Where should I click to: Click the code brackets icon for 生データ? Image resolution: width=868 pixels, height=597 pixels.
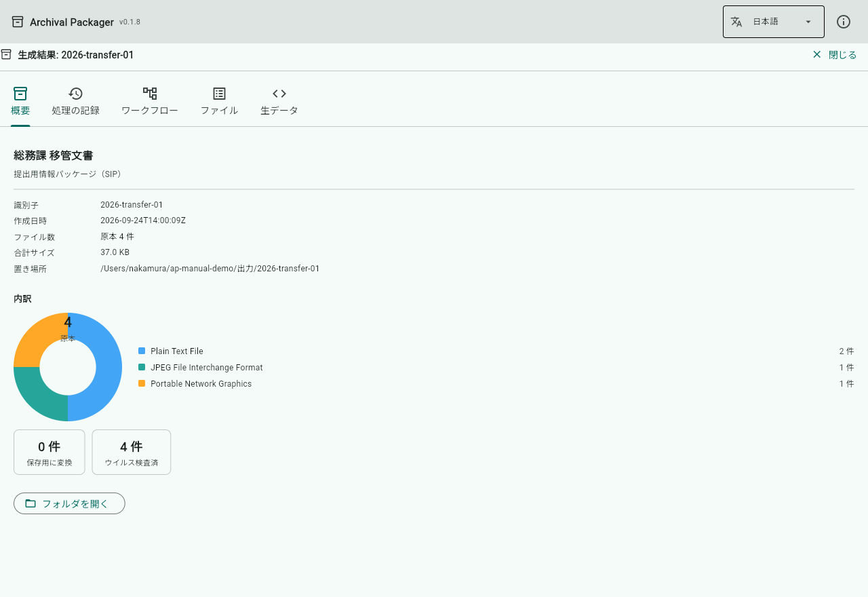pyautogui.click(x=279, y=94)
